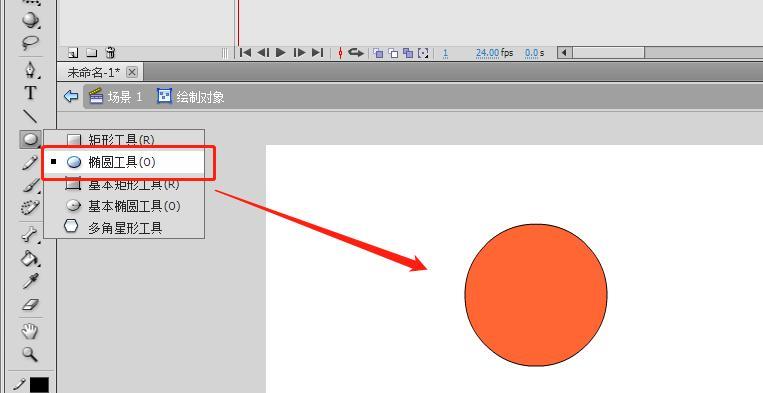Play the timeline animation

[x=281, y=53]
